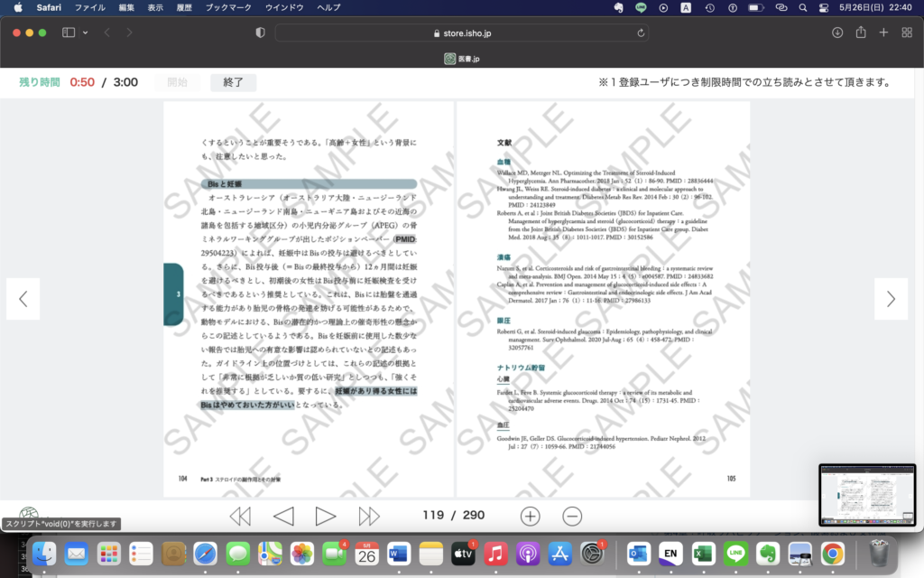Select the teal chapter 3 side tab
This screenshot has width=924, height=578.
point(173,294)
